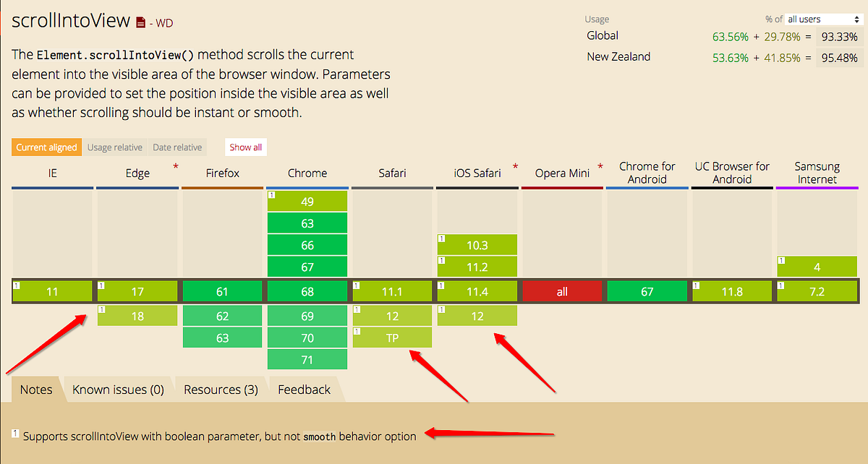This screenshot has width=868, height=464.
Task: Click the footnote marker on Samsung Internet 4
Action: click(780, 260)
